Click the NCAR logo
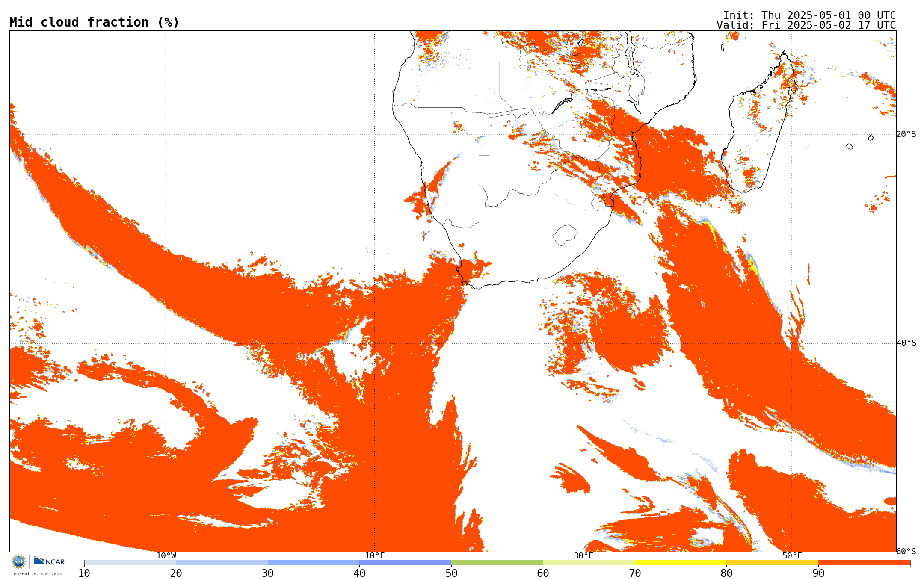The width and height of the screenshot is (924, 579). pos(49,561)
